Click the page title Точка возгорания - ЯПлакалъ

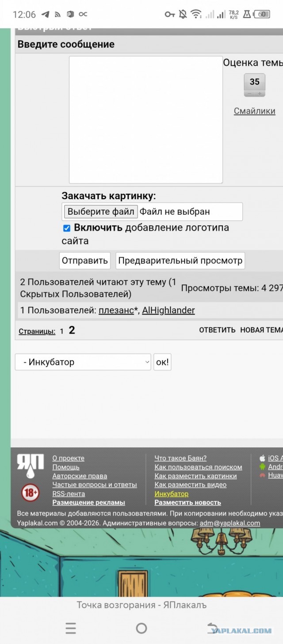tap(141, 605)
